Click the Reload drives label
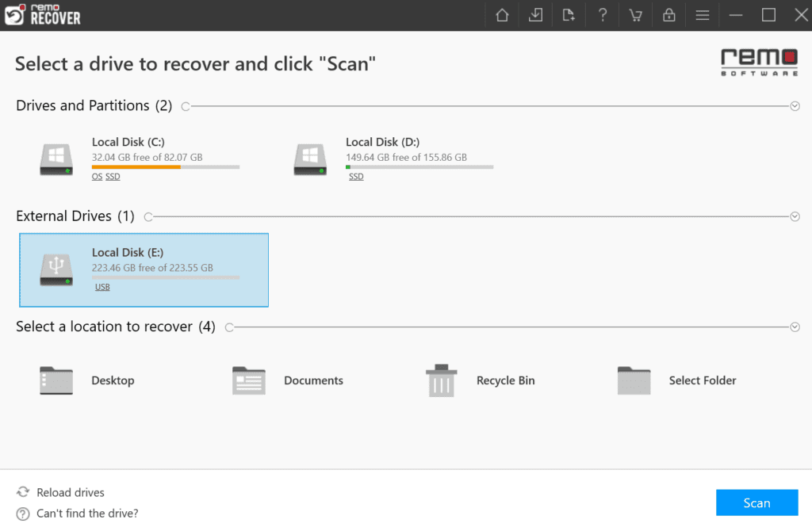Viewport: 812px width, 531px height. [x=69, y=491]
